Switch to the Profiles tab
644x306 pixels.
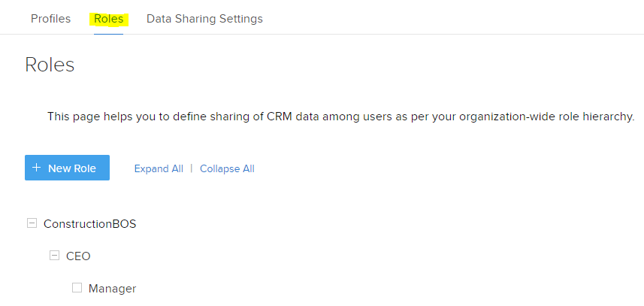point(51,19)
